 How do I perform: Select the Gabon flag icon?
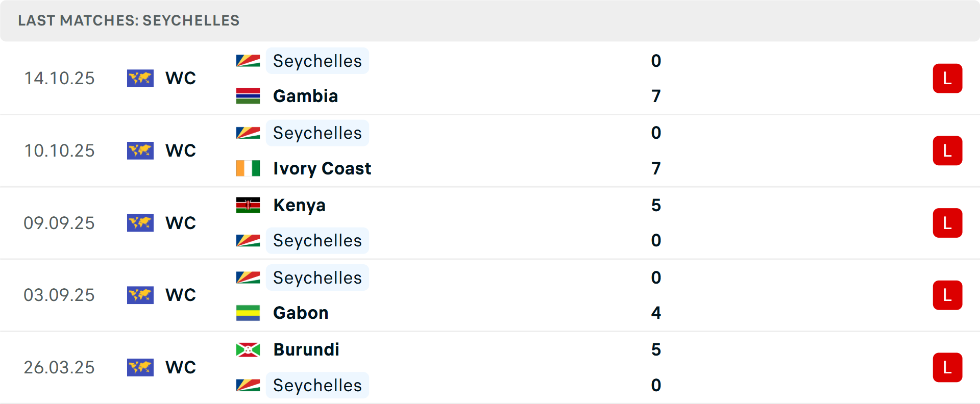click(248, 313)
